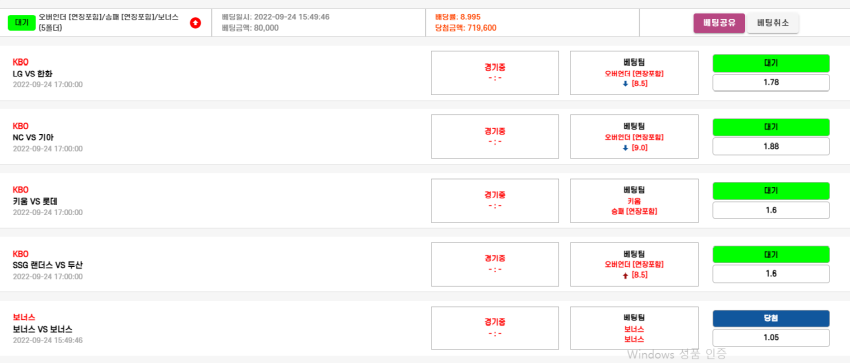Click the green 대기 label for 키움 VS 롯데

tap(771, 191)
